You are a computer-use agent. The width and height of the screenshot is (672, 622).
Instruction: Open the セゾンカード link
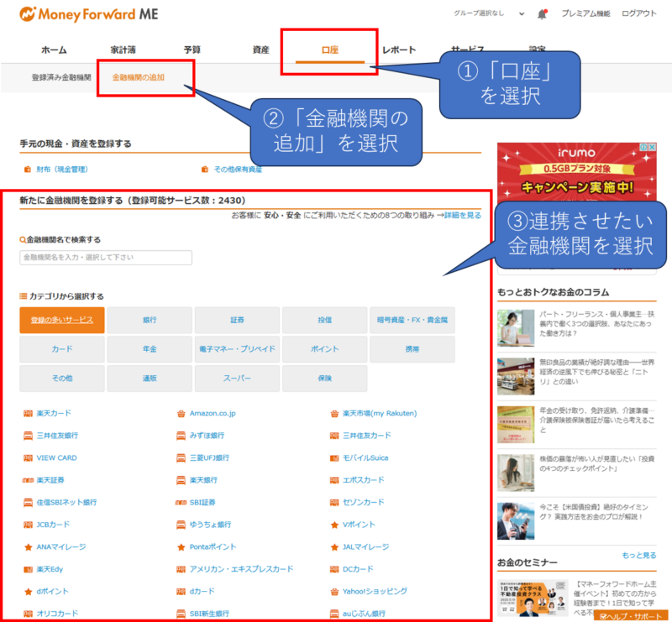point(364,503)
